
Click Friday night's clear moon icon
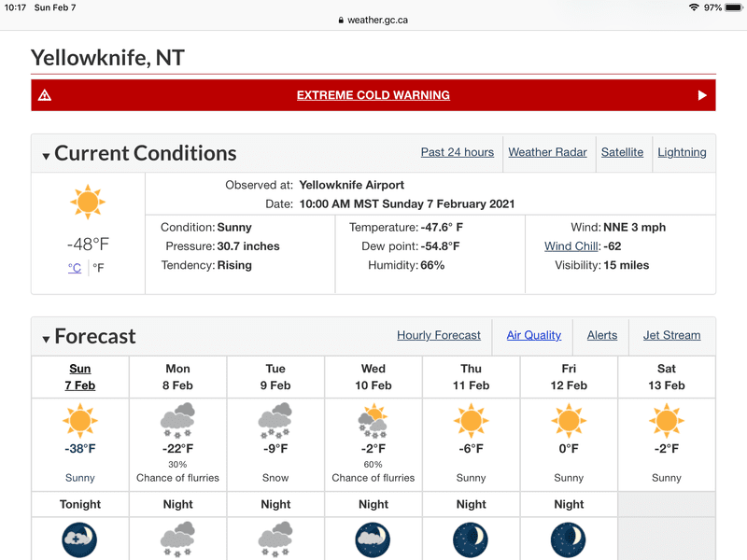pos(569,540)
